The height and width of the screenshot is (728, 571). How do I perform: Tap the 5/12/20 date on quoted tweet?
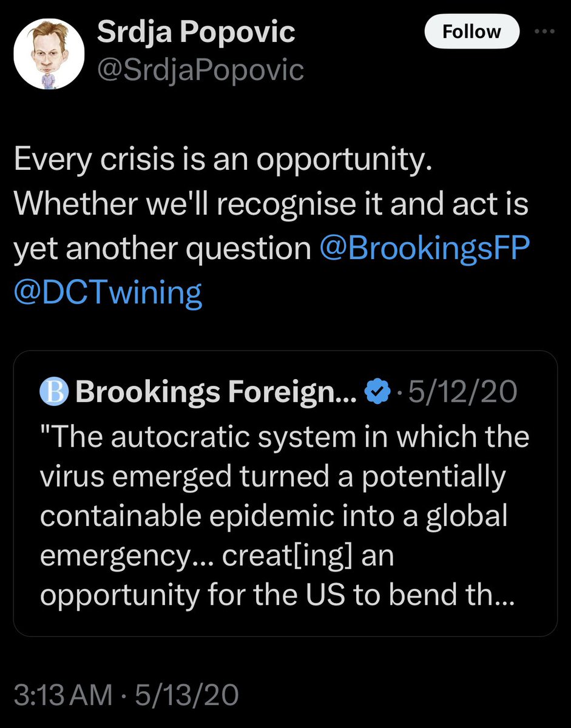click(462, 393)
